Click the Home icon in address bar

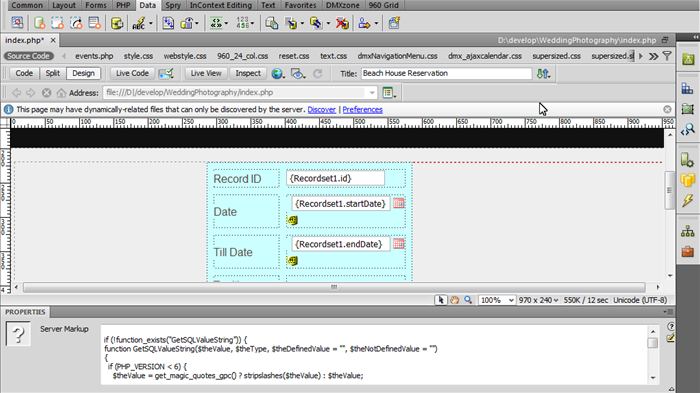[61, 93]
